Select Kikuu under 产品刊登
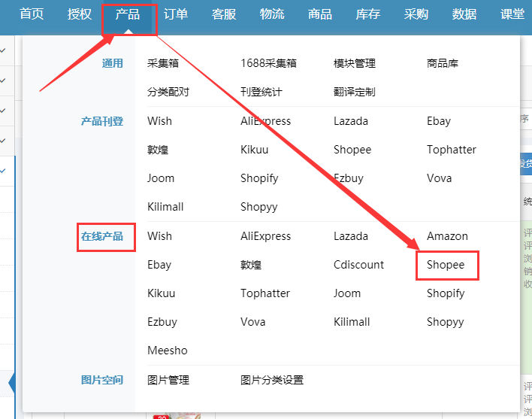Viewport: 532px width, 419px height. pos(255,150)
